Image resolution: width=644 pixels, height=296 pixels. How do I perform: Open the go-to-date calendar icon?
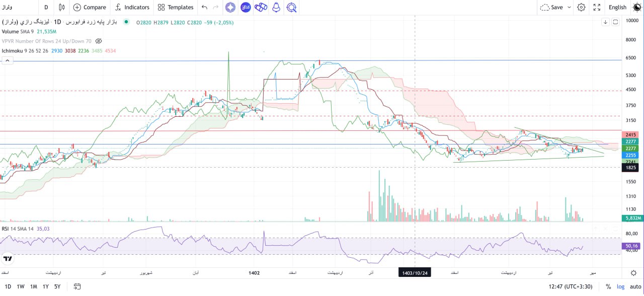coord(77,286)
